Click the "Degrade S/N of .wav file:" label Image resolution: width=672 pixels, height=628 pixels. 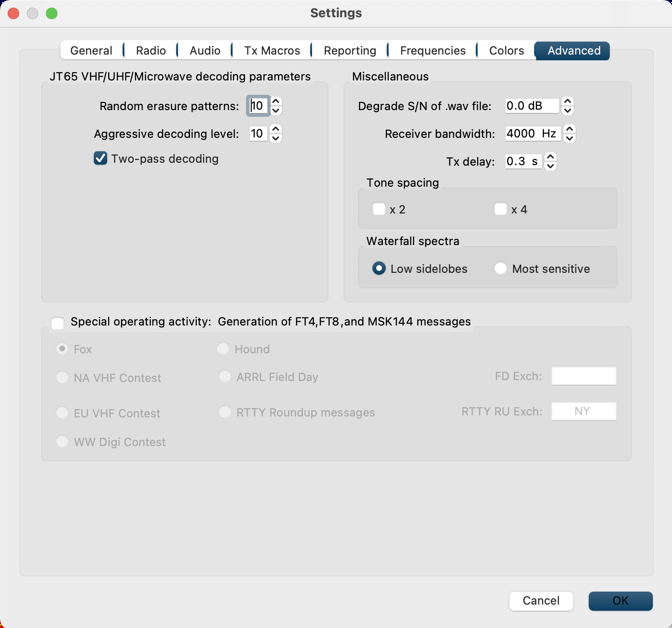(425, 106)
